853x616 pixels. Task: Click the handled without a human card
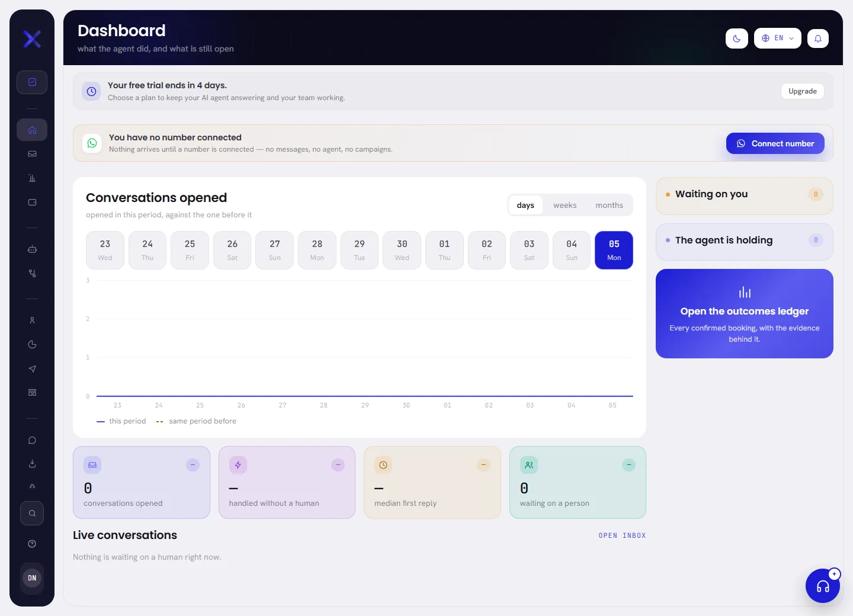pyautogui.click(x=287, y=483)
